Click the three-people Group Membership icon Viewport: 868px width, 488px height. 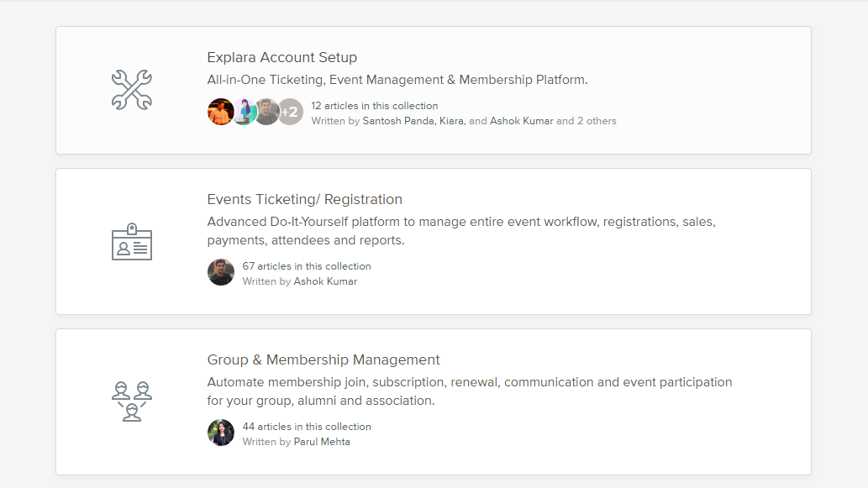[x=132, y=401]
